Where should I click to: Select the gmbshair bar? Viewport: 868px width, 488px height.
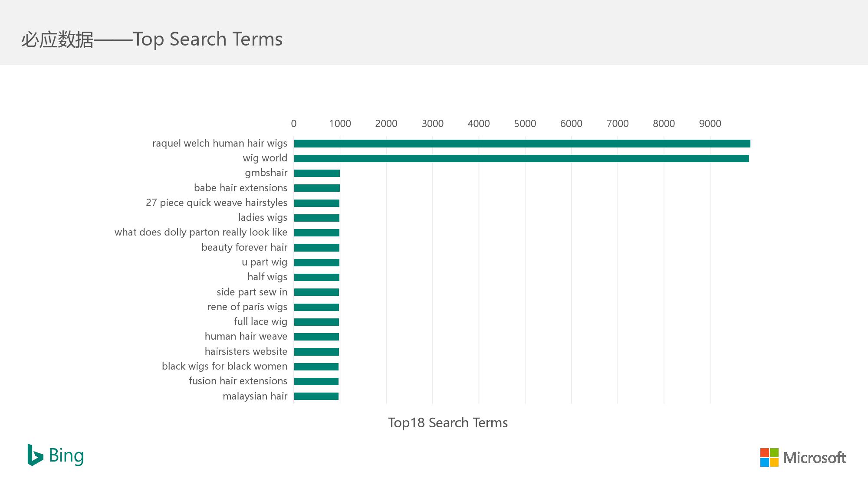pyautogui.click(x=317, y=174)
